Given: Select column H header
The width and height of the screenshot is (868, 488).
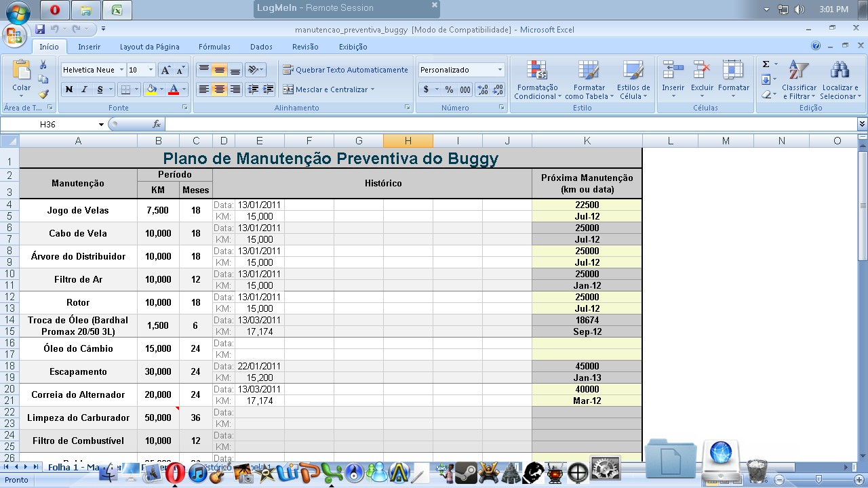Looking at the screenshot, I should 408,141.
